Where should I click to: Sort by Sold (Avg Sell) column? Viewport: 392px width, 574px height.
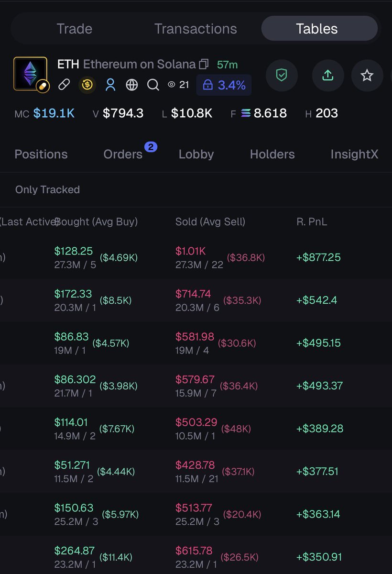(210, 221)
